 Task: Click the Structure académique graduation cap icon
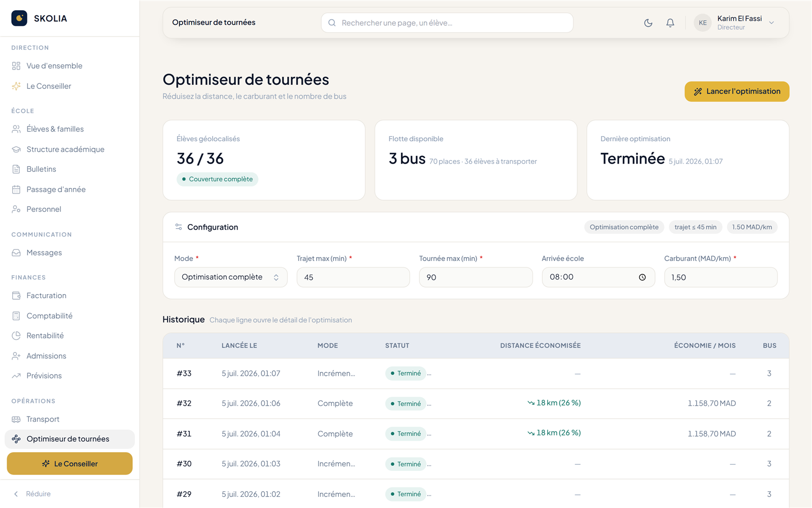[16, 149]
